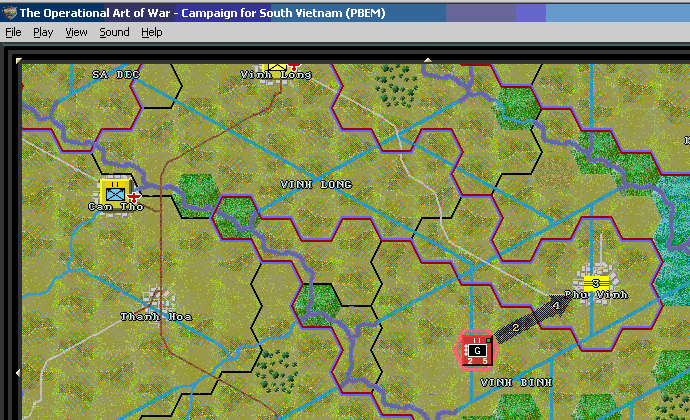Click the Thanh Hoa town name label
The width and height of the screenshot is (690, 420).
(156, 317)
